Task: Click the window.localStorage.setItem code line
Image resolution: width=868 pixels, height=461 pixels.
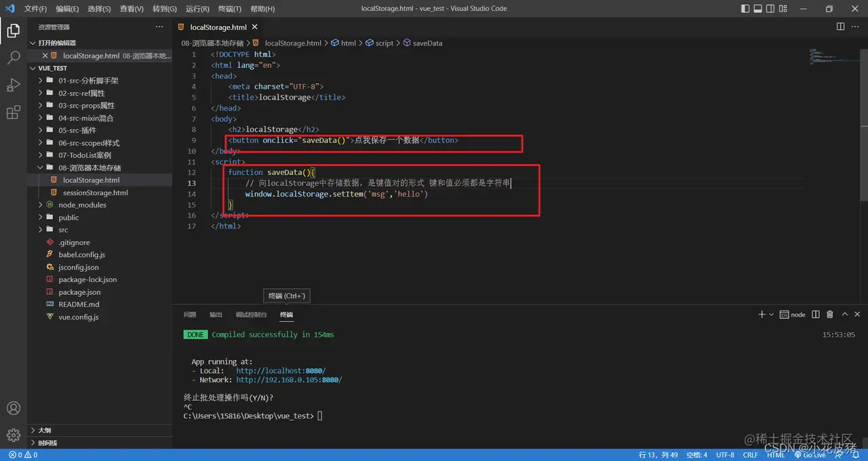Action: pos(336,194)
